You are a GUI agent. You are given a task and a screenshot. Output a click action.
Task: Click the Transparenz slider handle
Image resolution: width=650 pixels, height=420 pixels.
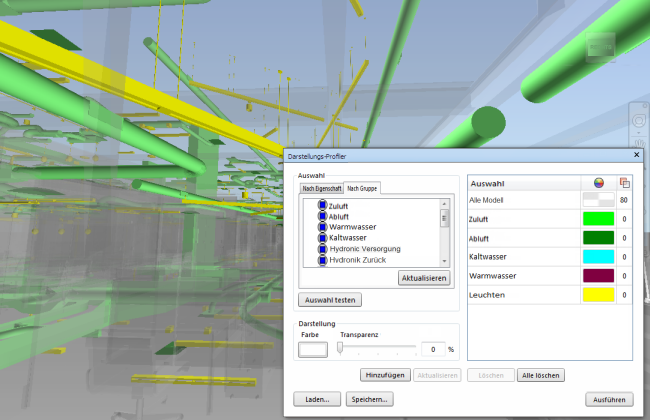click(340, 348)
